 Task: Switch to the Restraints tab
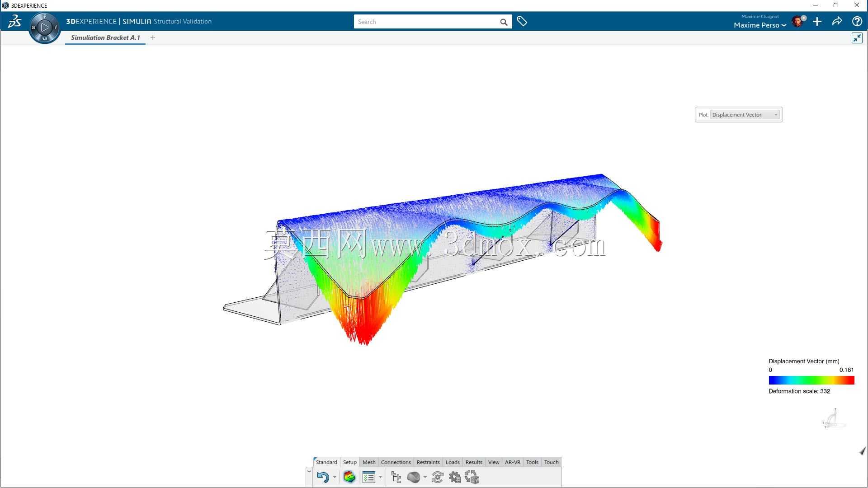(x=428, y=462)
